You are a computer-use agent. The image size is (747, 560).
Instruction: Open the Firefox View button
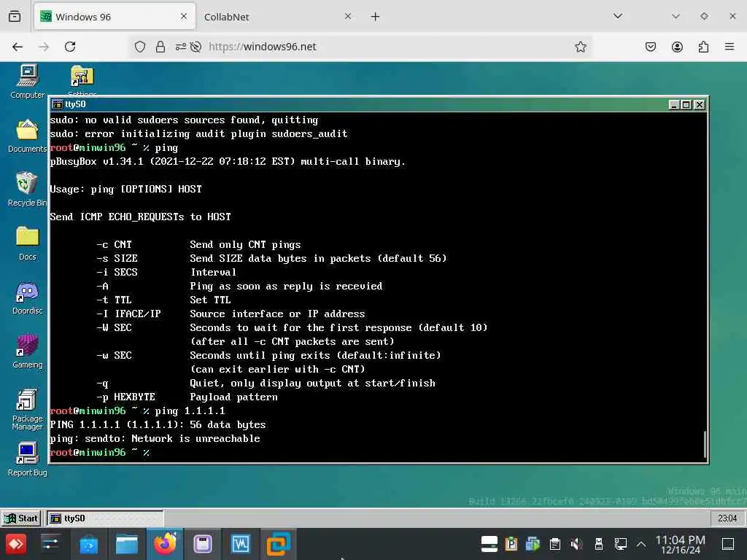(15, 17)
